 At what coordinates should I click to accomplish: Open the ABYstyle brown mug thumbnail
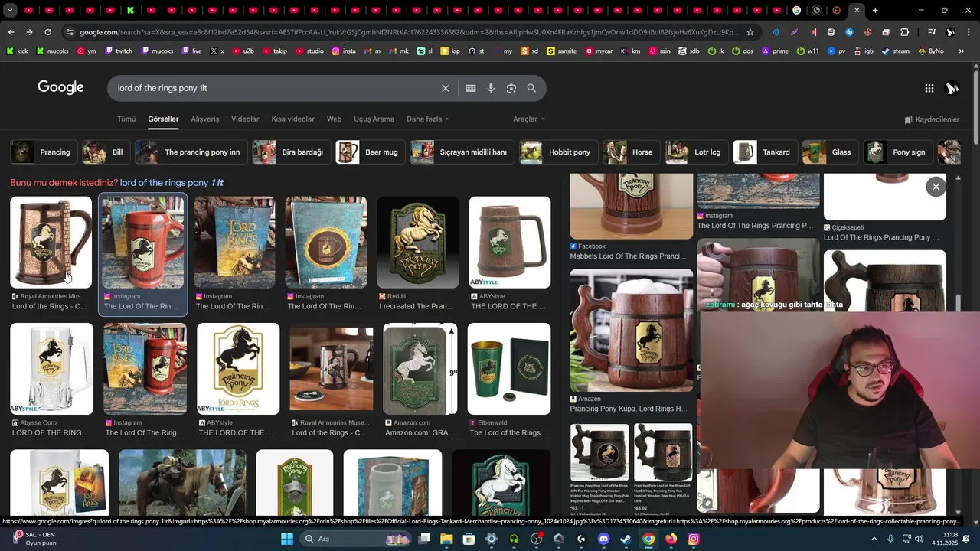(x=510, y=243)
